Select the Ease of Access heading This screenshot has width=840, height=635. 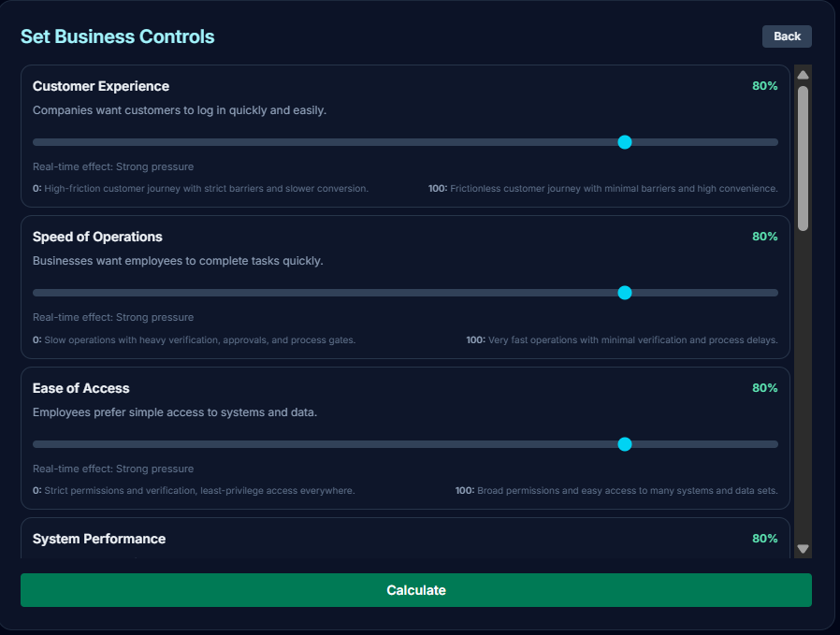pos(81,388)
